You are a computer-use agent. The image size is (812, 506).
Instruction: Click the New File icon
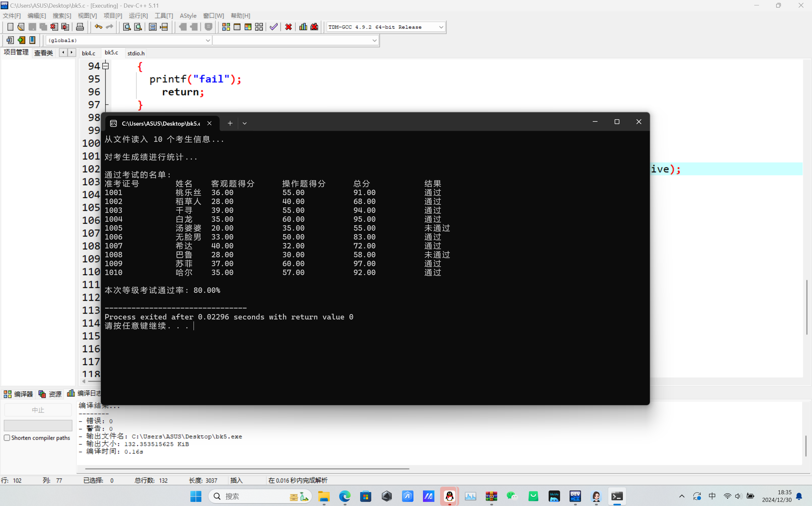tap(10, 27)
